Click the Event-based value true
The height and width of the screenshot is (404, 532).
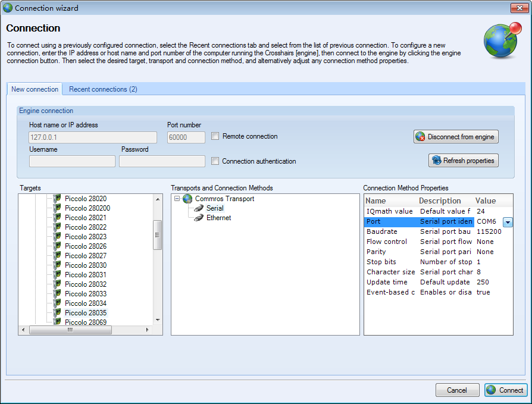(x=483, y=292)
